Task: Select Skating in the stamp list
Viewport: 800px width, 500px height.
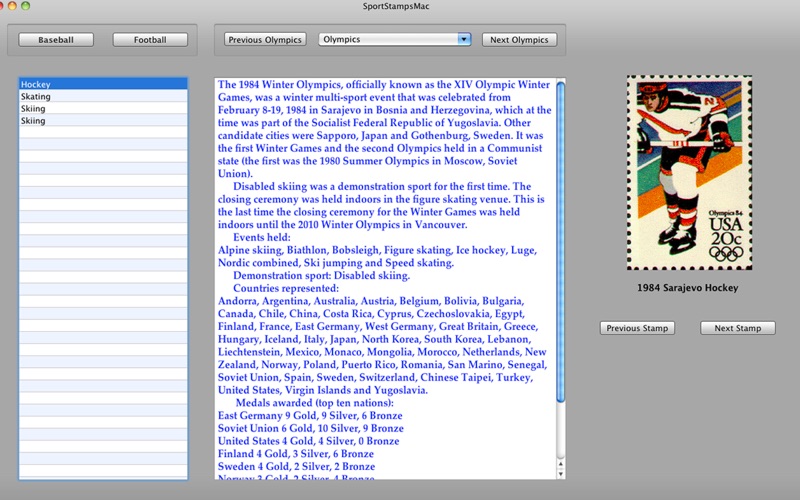Action: tap(103, 96)
